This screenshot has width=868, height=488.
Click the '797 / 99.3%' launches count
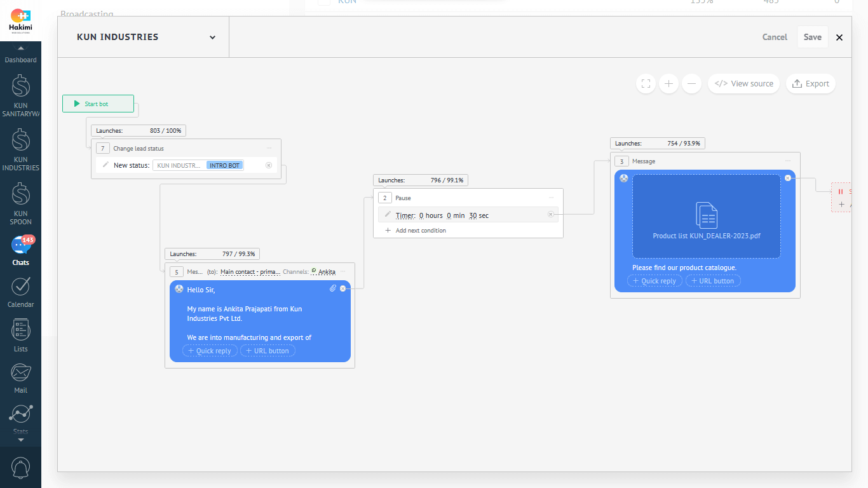pos(238,254)
